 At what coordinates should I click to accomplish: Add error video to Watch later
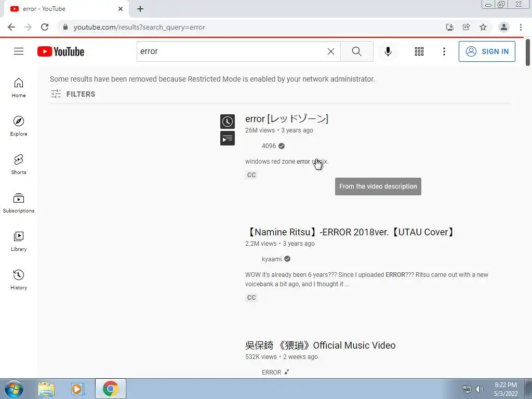coord(228,122)
